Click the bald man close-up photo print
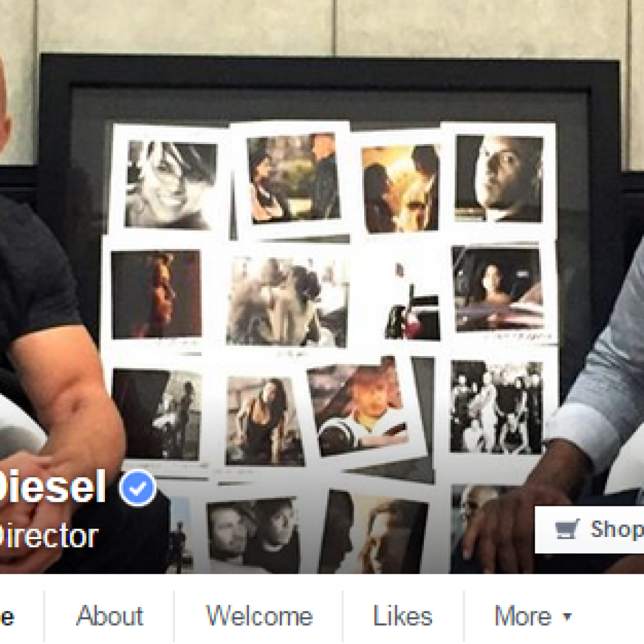The width and height of the screenshot is (644, 644). pos(499,179)
